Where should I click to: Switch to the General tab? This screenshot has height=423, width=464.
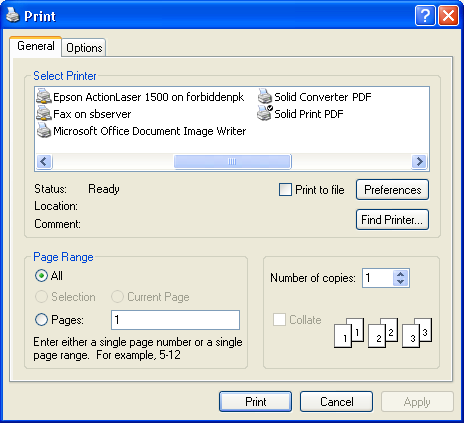36,46
